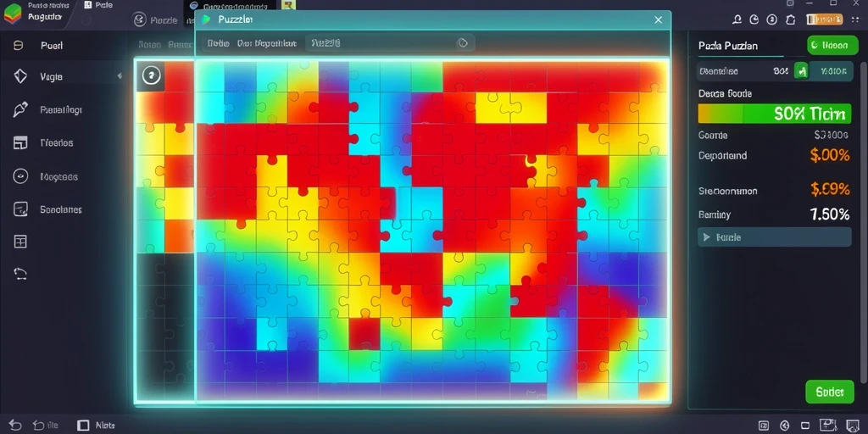Toggle the checkbox square in bottom bar
868x434 pixels.
pyautogui.click(x=83, y=426)
